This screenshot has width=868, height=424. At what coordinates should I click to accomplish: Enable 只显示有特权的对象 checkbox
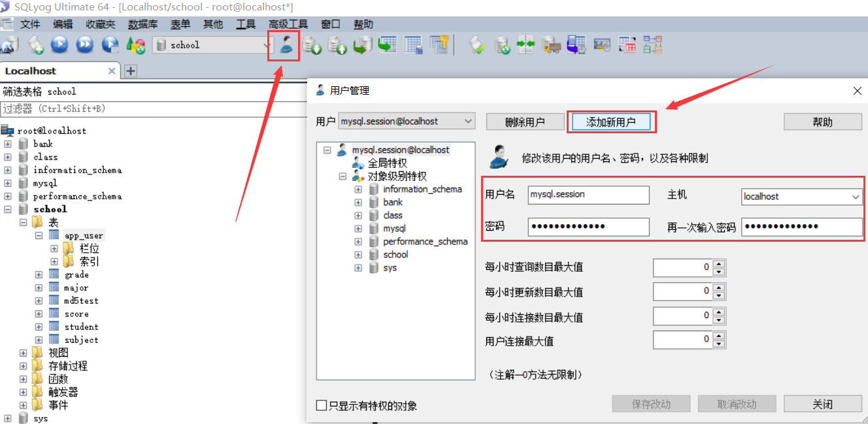[x=322, y=406]
